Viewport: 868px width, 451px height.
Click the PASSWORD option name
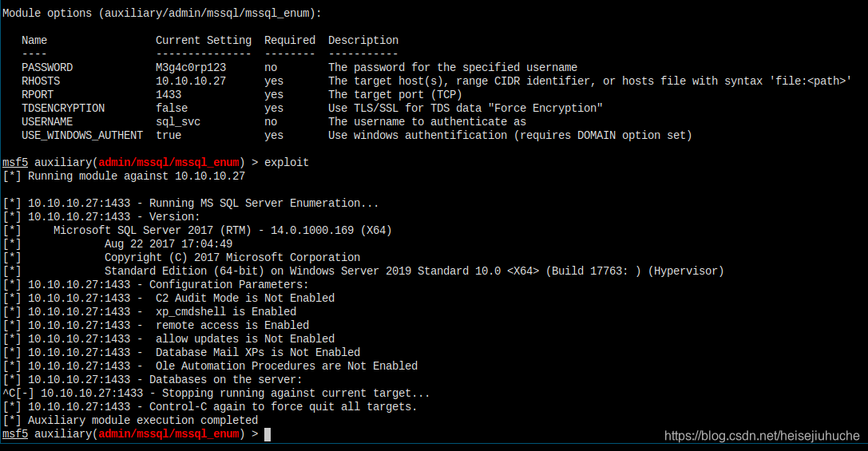coord(47,68)
